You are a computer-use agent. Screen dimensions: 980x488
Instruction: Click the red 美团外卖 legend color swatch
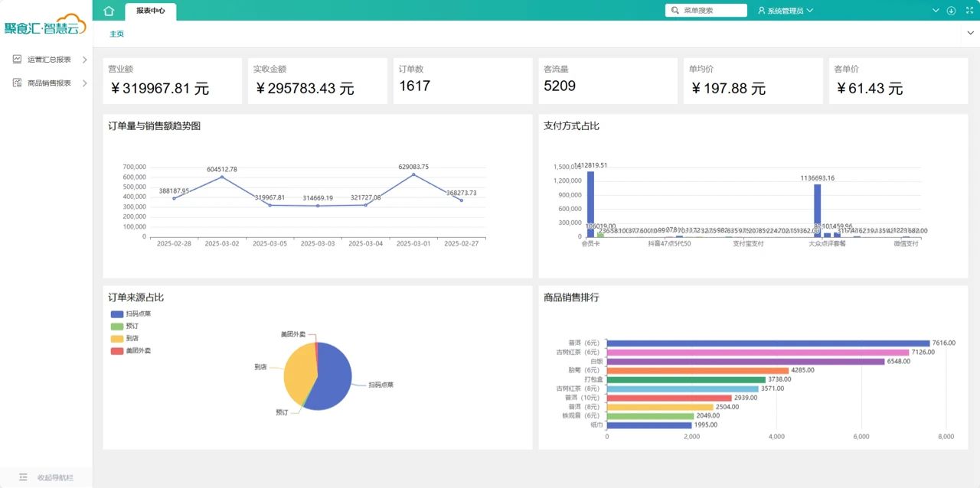point(116,350)
